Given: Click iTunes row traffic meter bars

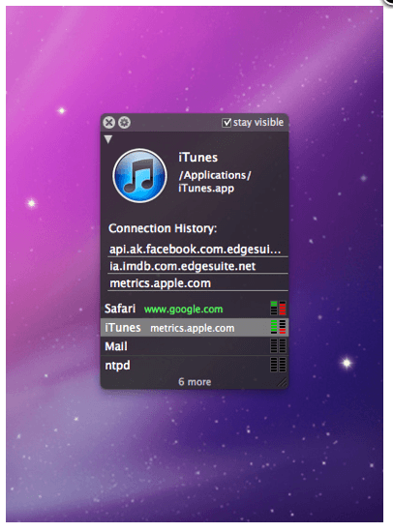Looking at the screenshot, I should [x=278, y=327].
